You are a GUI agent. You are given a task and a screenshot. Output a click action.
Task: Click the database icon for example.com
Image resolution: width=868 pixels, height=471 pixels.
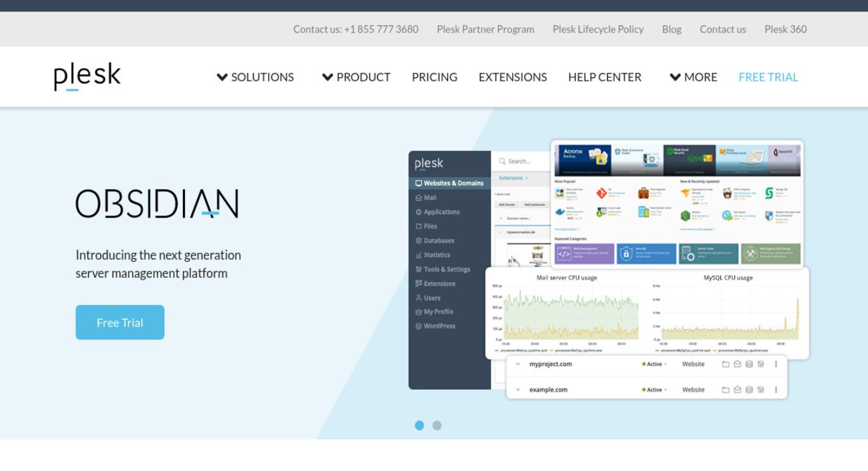[x=749, y=390]
